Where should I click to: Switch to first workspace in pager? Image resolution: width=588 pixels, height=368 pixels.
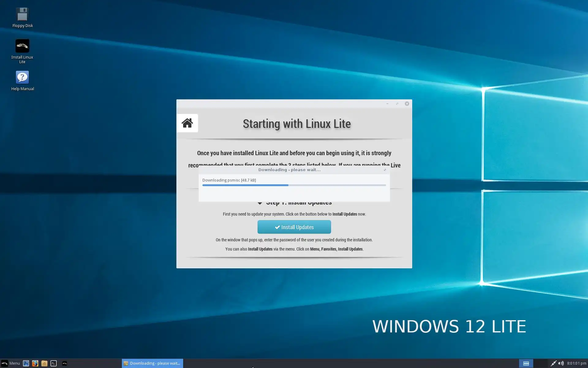tap(526, 363)
